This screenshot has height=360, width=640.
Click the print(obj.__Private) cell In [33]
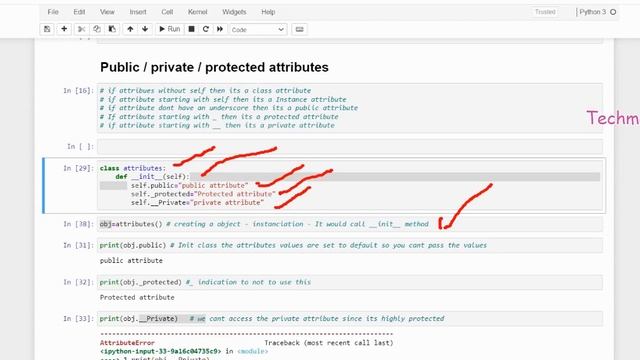click(350, 319)
